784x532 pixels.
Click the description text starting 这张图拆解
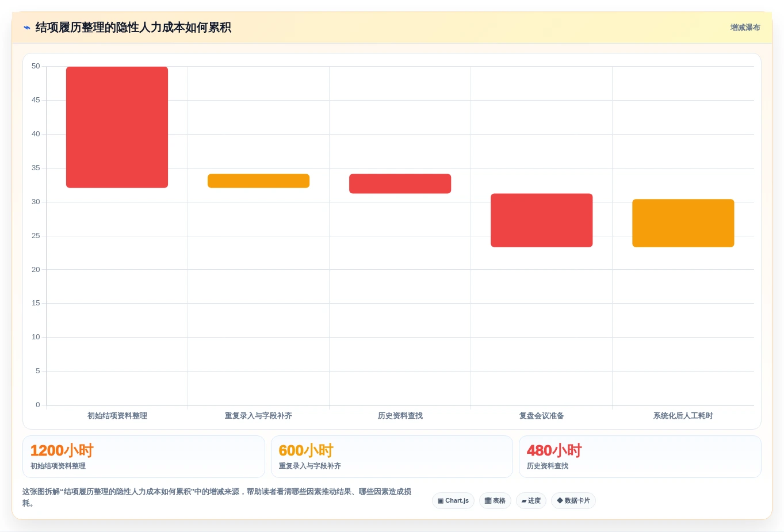tap(217, 497)
